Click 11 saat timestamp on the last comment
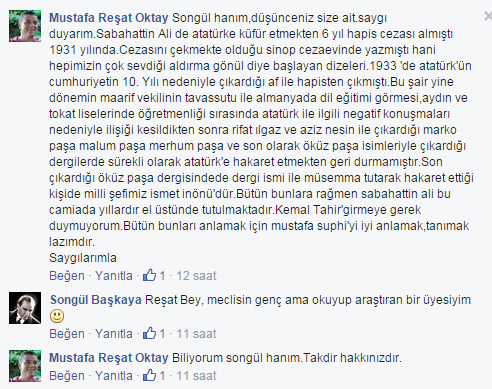The height and width of the screenshot is (389, 492). click(196, 376)
